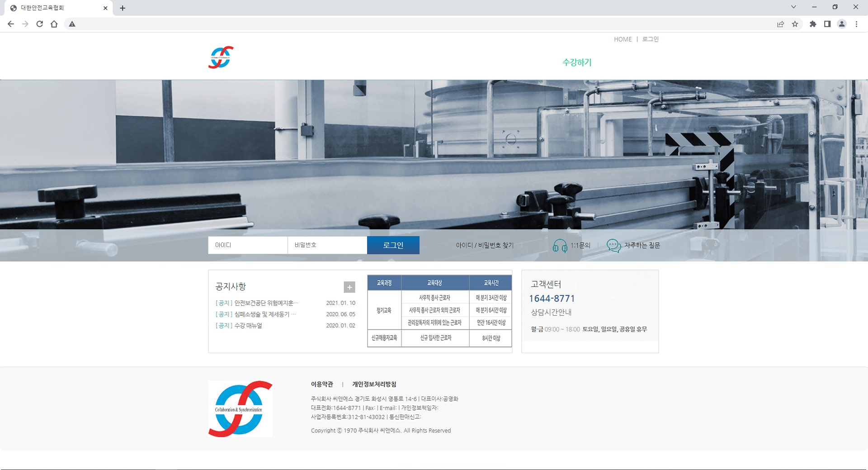Click the site logo in the header
This screenshot has height=470, width=868.
221,57
